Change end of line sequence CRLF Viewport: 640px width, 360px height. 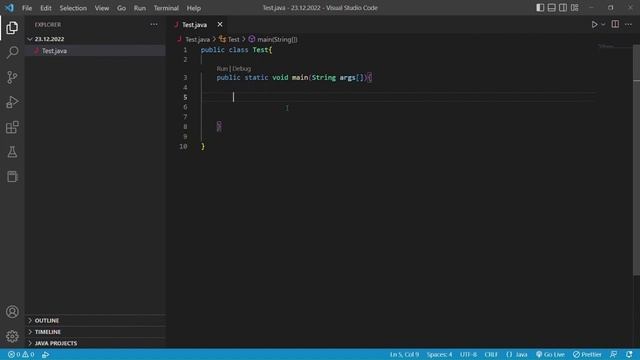click(491, 354)
